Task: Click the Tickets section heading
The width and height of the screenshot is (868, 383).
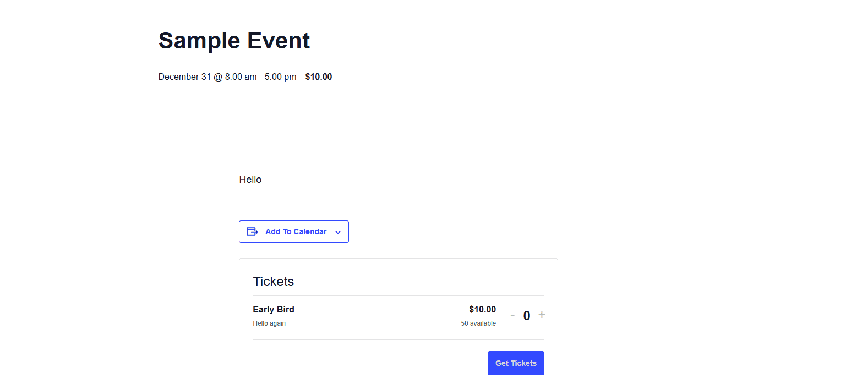Action: [x=274, y=282]
